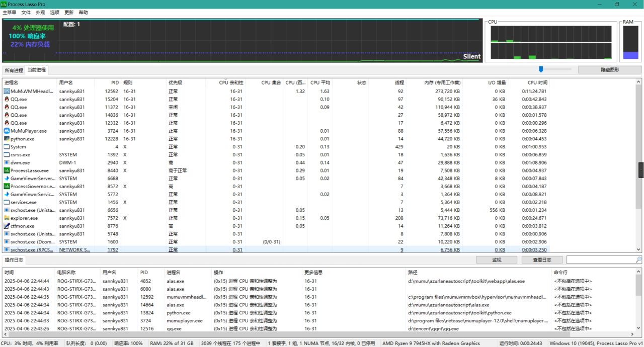Click the svchost (RPCS) process icon
The width and height of the screenshot is (644, 347).
point(7,250)
